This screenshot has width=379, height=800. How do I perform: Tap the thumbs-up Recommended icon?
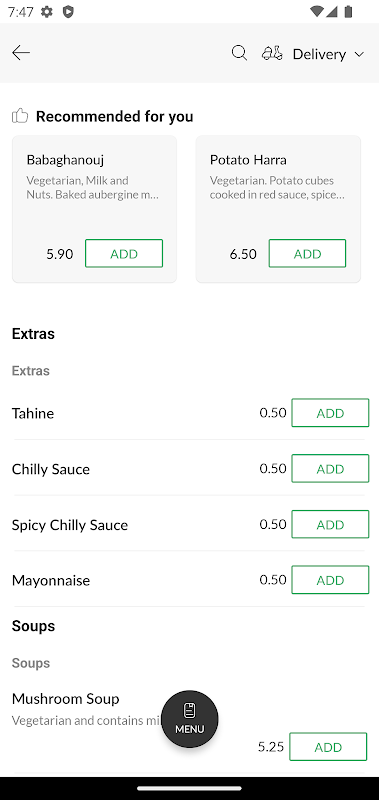(20, 116)
